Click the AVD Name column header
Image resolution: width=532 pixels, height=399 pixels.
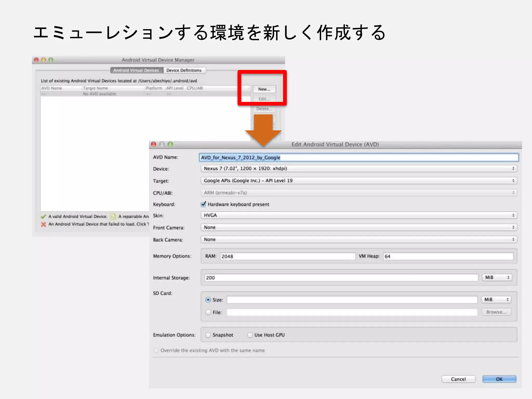[x=52, y=88]
